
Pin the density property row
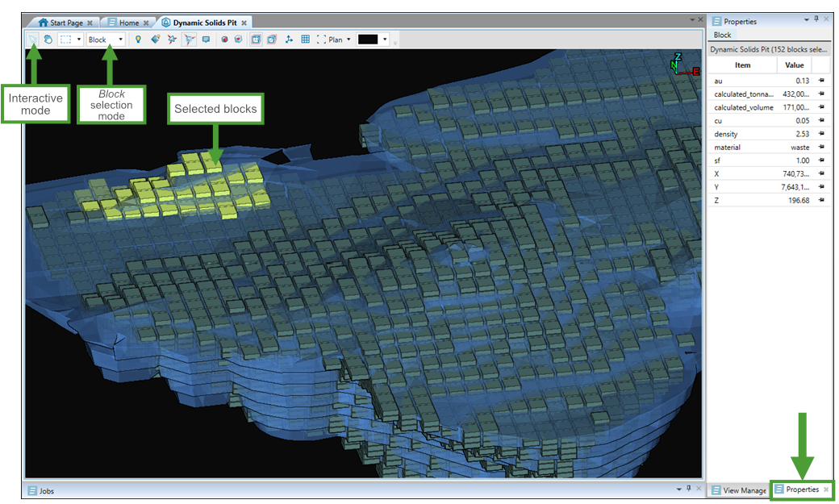(x=821, y=134)
